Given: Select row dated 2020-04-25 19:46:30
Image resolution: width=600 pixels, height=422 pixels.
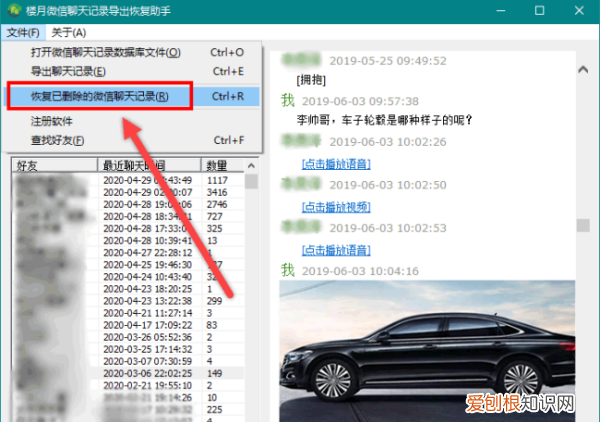Looking at the screenshot, I should click(x=128, y=265).
